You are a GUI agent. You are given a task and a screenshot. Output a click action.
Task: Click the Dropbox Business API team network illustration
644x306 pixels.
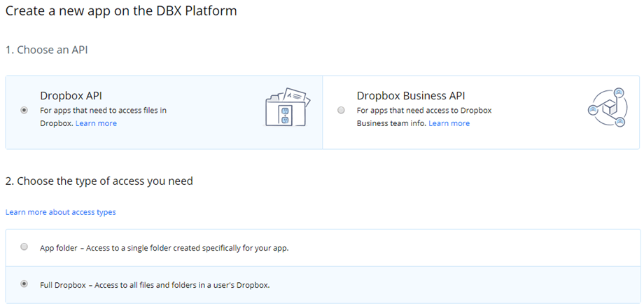pos(605,109)
